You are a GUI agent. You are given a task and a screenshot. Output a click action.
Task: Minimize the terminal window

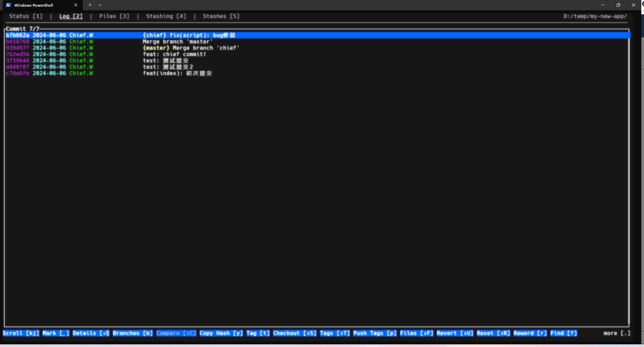click(603, 5)
